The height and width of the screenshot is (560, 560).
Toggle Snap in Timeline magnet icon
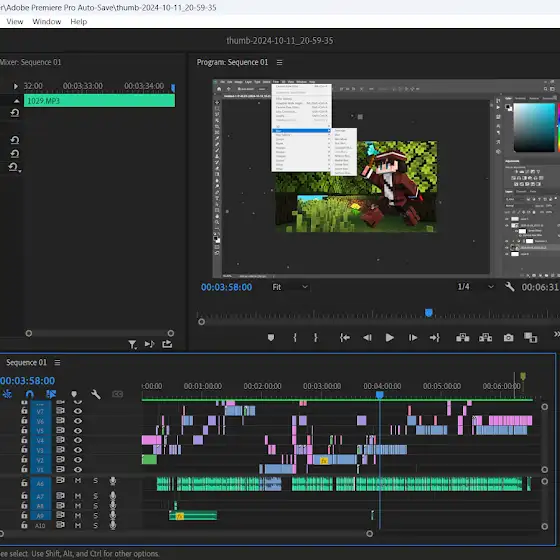click(30, 394)
